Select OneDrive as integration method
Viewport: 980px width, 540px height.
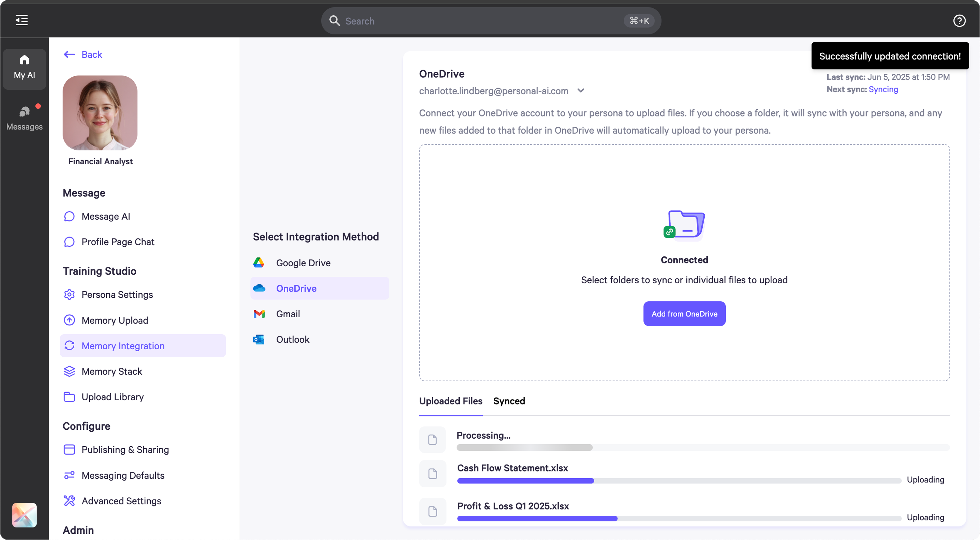(297, 288)
